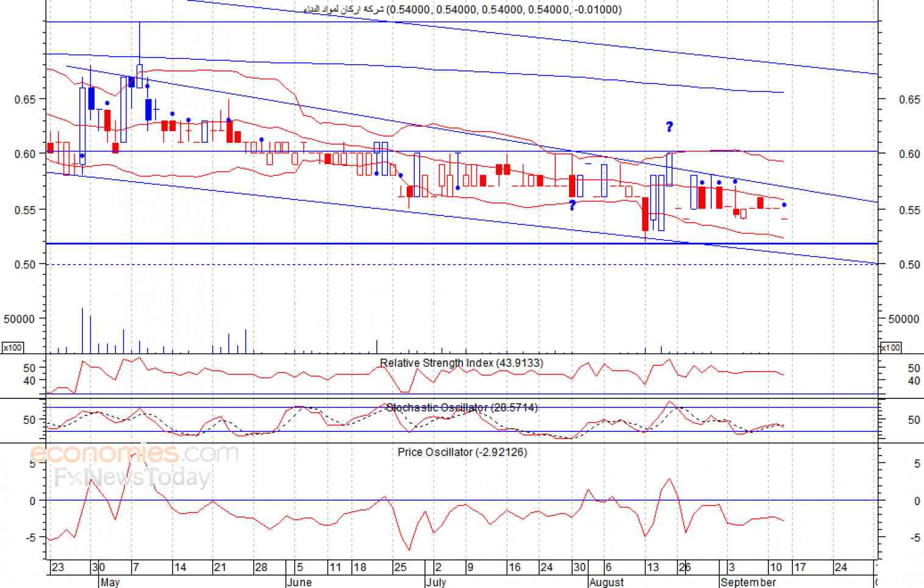Click the x100 box on the left volume axis
This screenshot has height=588, width=924.
(x=12, y=348)
